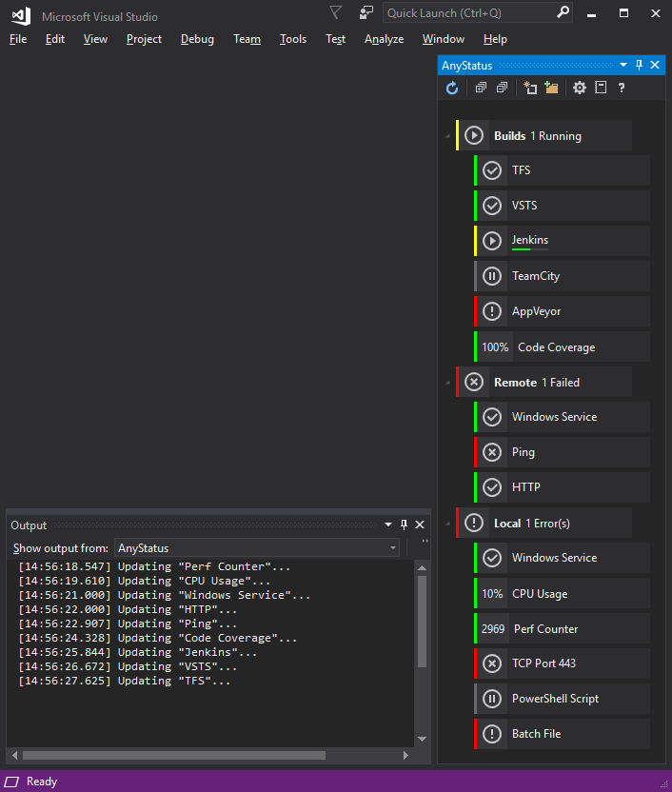This screenshot has width=672, height=792.
Task: Click the TeamCity paused icon
Action: pos(492,276)
